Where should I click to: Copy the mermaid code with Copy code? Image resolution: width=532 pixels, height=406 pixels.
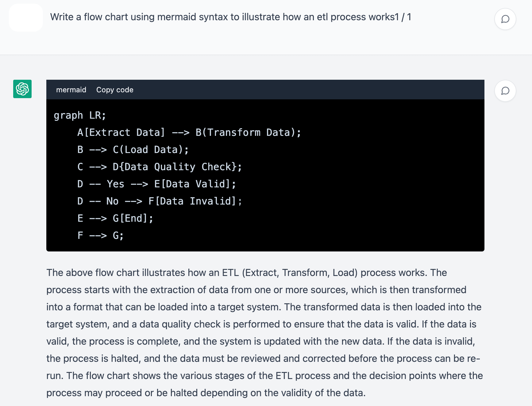coord(115,90)
